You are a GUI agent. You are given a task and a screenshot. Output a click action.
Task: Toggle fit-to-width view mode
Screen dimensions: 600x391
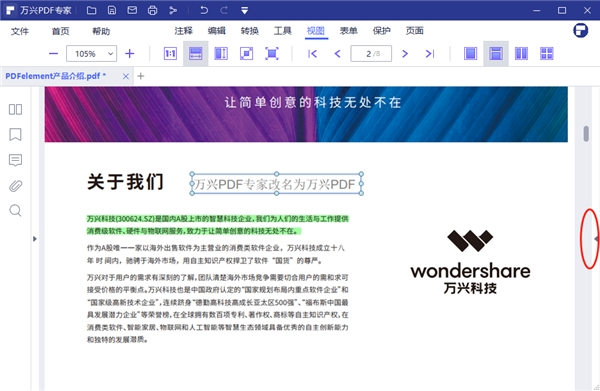point(196,54)
